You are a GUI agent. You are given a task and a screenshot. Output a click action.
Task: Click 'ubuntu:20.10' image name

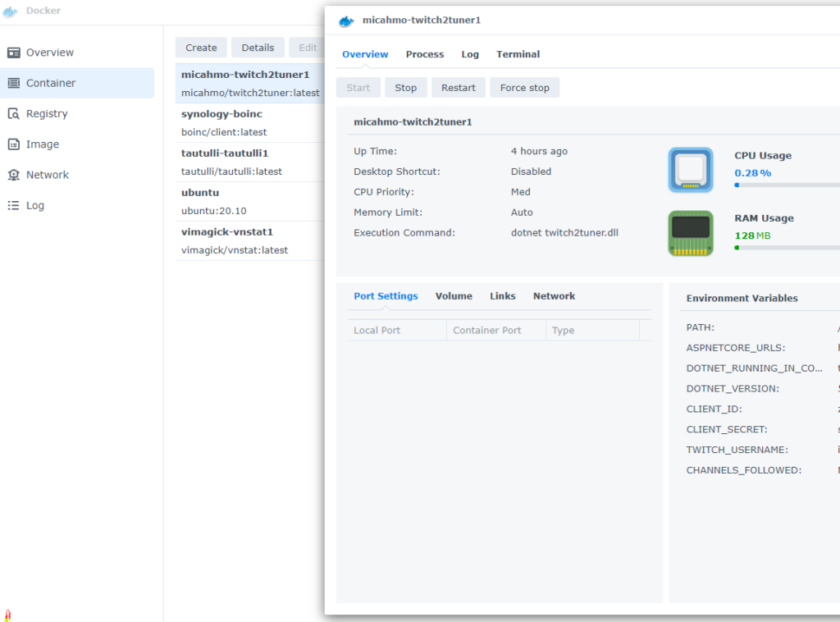(x=214, y=211)
